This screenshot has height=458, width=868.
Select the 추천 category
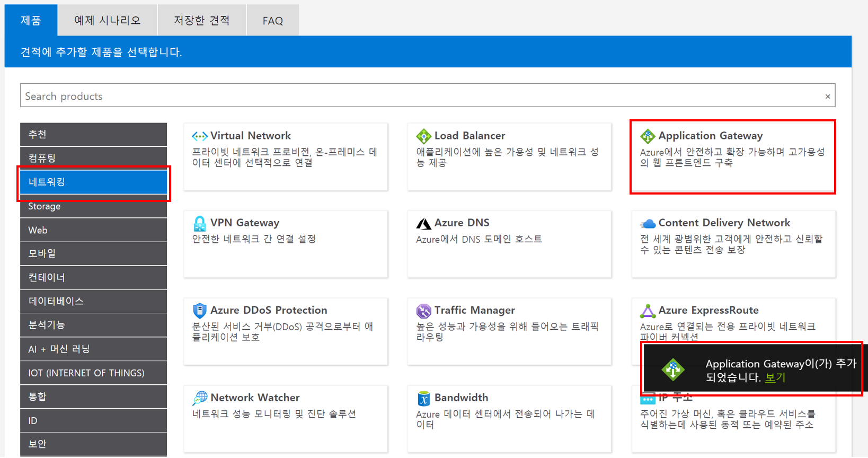[93, 135]
